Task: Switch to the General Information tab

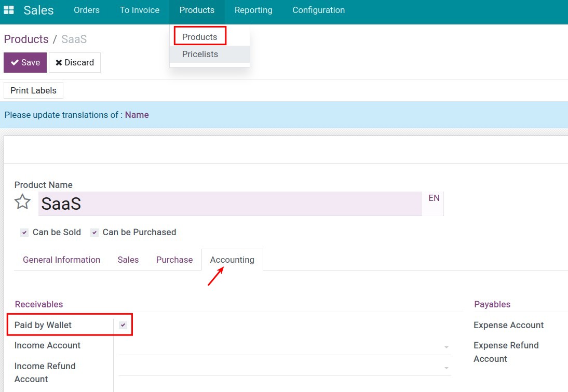Action: (61, 260)
